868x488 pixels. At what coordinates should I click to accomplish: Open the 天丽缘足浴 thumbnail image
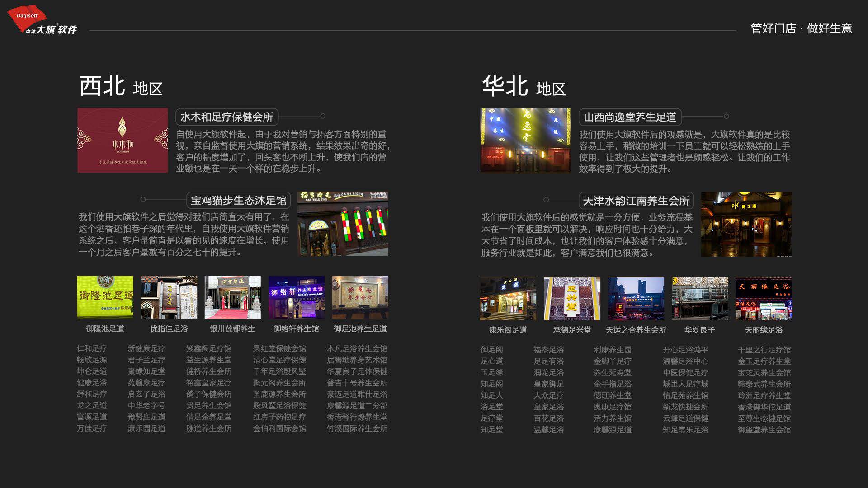tap(764, 299)
